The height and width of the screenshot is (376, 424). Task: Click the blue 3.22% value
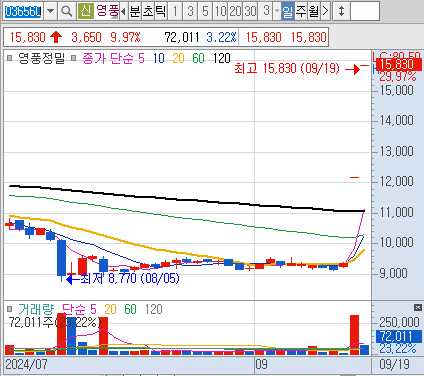[221, 37]
